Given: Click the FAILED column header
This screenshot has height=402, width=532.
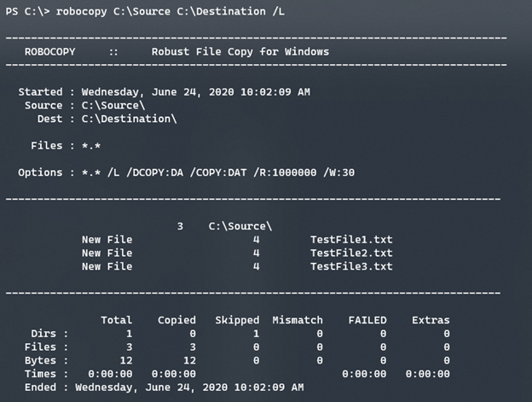Looking at the screenshot, I should click(367, 320).
